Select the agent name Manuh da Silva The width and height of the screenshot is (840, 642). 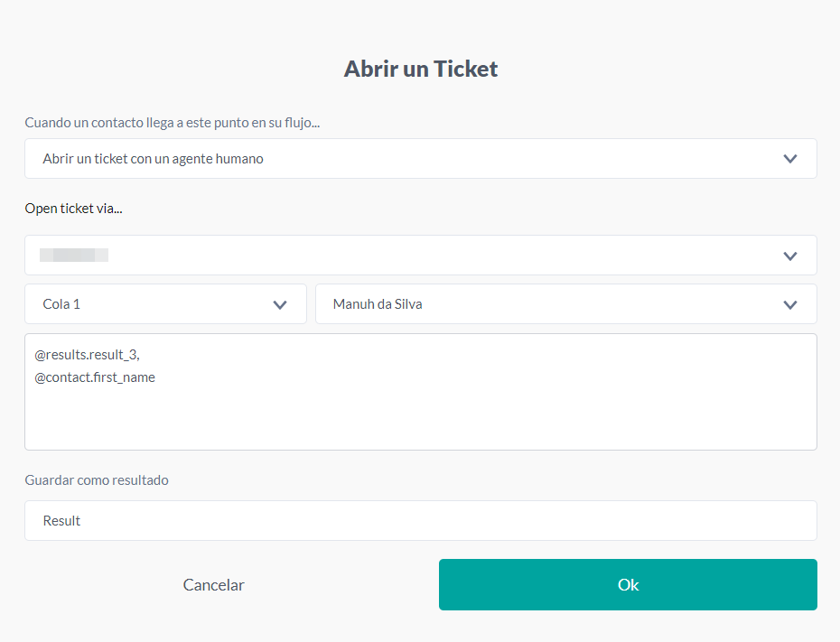[x=377, y=303]
